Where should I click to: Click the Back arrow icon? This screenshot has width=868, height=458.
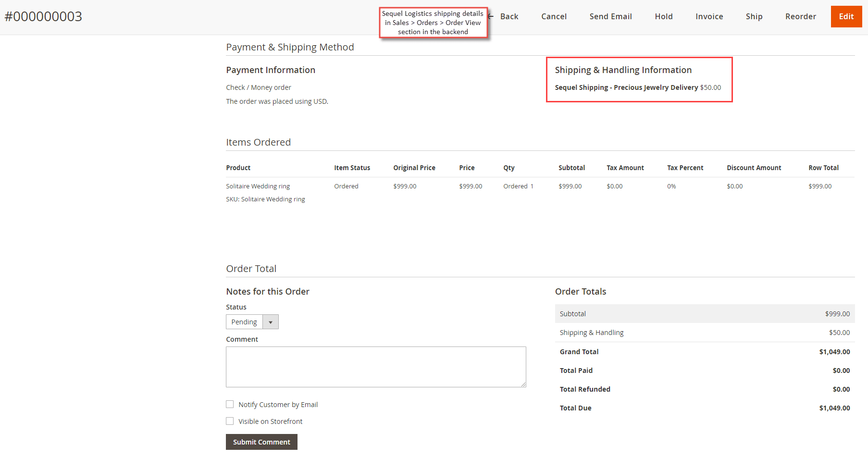(489, 16)
